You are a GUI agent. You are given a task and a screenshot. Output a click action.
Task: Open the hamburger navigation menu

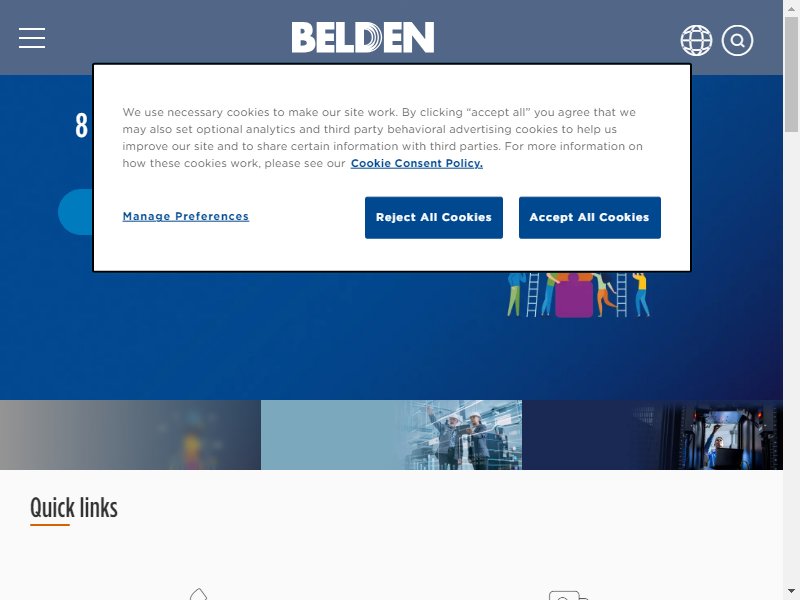32,38
